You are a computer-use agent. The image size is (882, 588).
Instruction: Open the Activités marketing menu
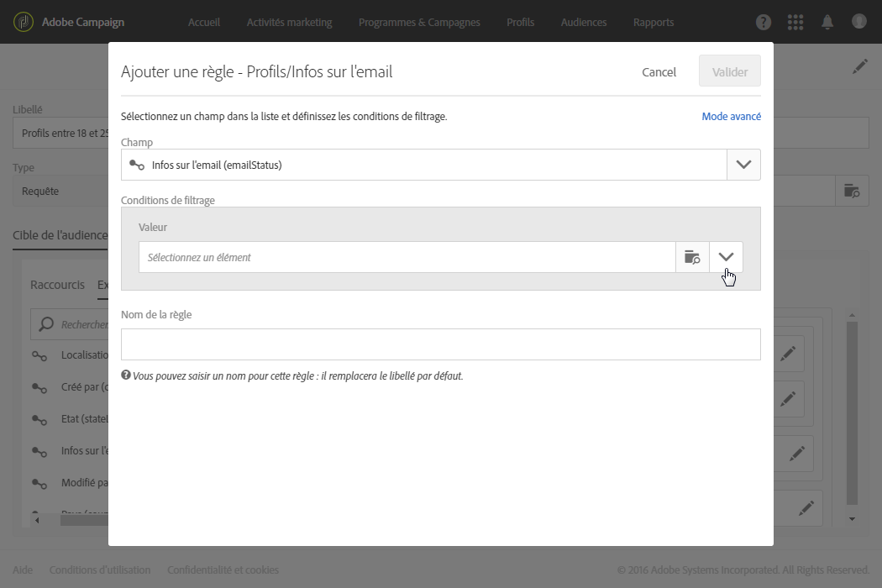289,23
